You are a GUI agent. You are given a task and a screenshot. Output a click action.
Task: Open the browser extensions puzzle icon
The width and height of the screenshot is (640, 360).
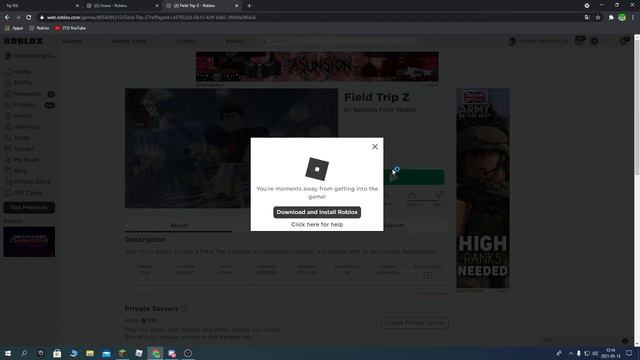tap(611, 17)
